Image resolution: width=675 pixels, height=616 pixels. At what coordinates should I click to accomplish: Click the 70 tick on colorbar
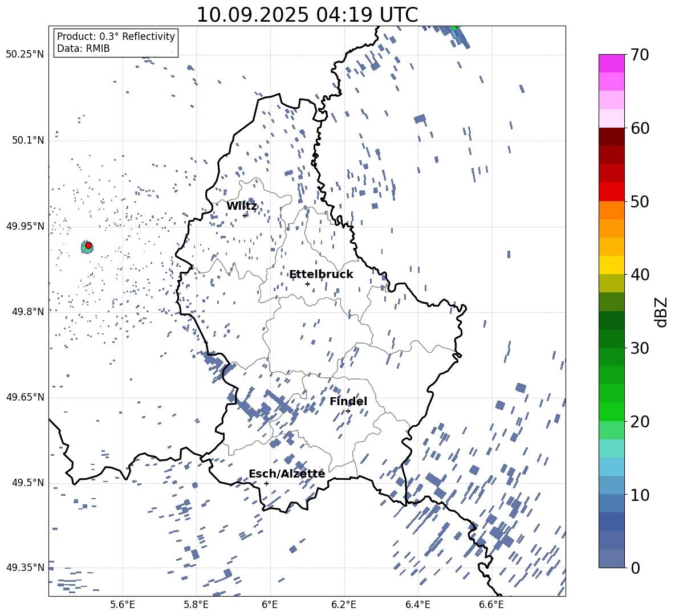point(640,55)
